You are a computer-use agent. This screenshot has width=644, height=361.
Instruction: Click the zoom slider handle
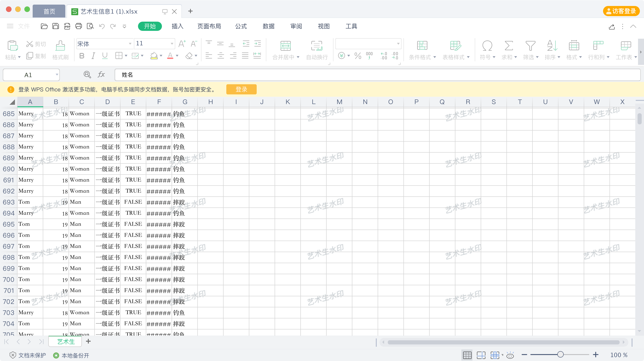[x=560, y=355]
